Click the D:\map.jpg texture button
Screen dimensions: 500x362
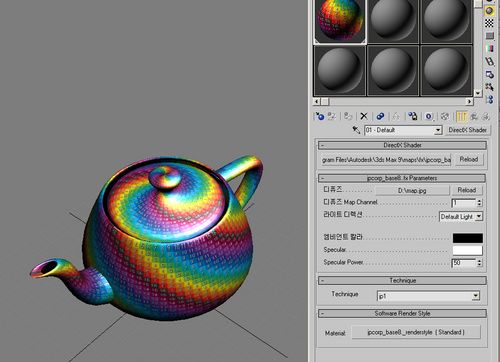point(412,190)
